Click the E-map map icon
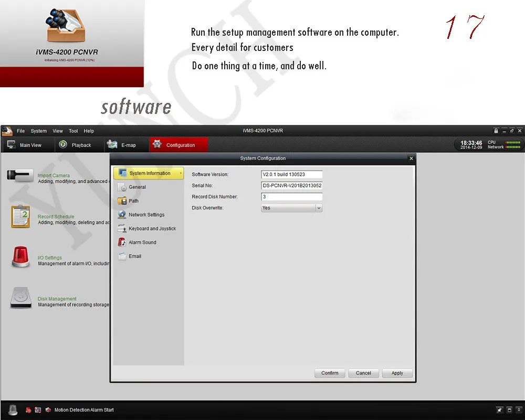 pos(112,144)
